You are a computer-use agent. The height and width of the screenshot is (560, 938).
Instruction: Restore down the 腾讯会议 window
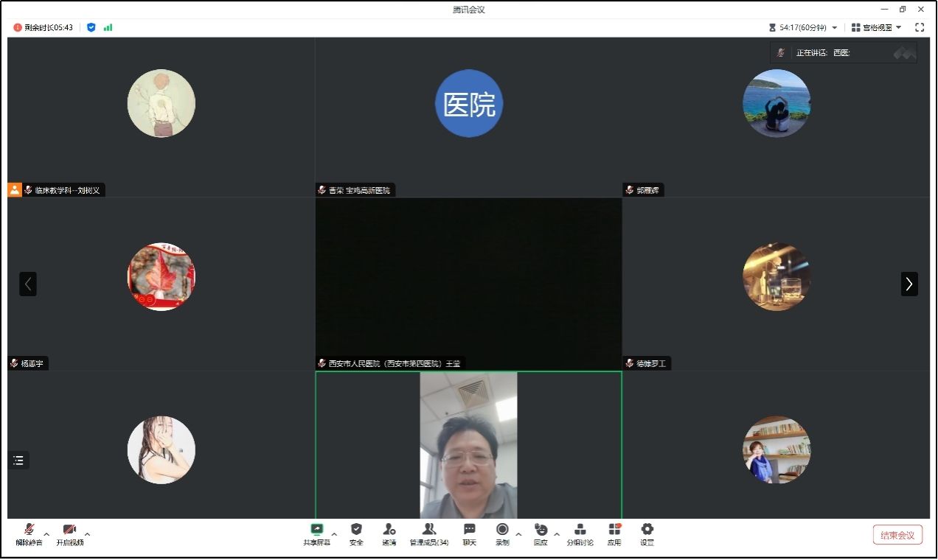pos(903,10)
